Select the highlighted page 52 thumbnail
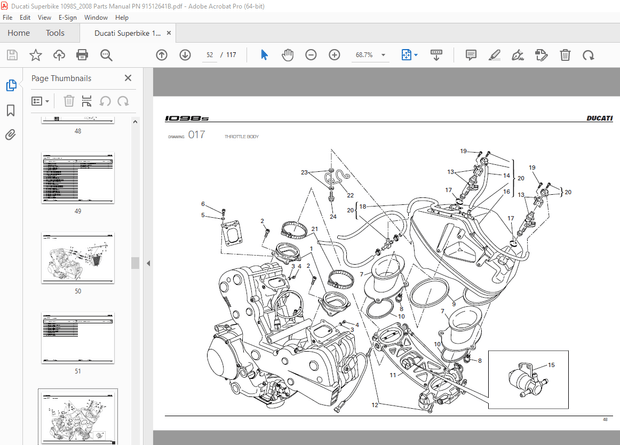 point(78,417)
